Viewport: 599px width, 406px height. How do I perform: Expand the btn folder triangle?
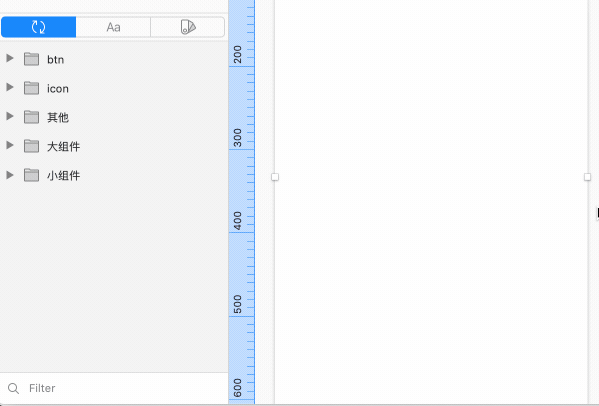(x=10, y=58)
